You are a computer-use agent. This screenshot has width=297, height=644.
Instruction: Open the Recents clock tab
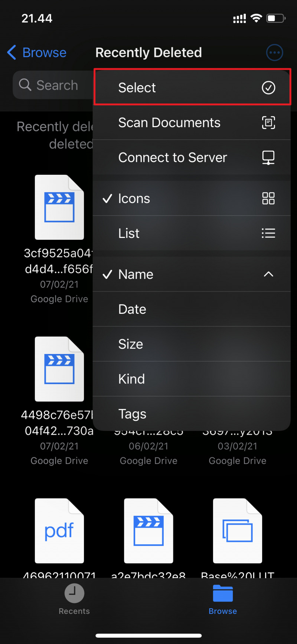coord(74,599)
